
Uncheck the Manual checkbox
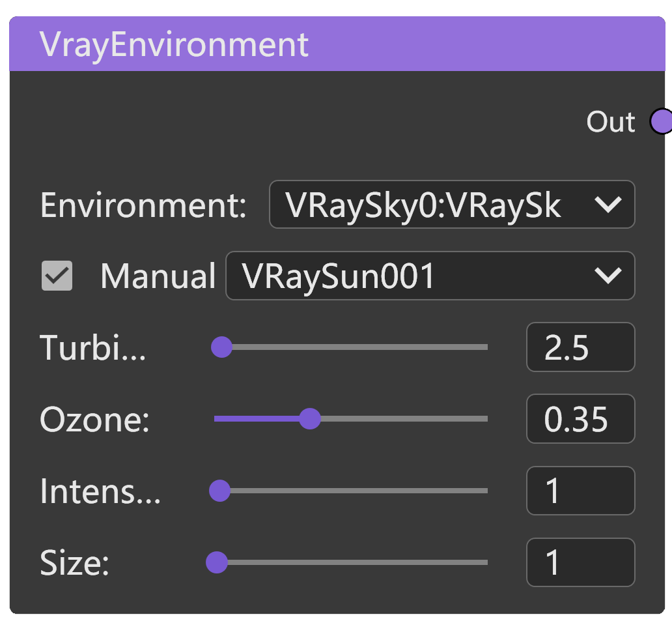[57, 276]
